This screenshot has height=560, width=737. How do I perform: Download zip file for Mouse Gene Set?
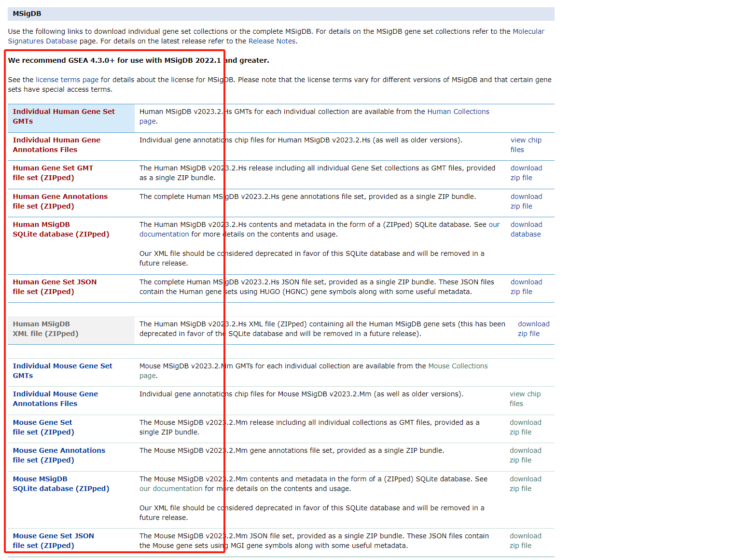[526, 427]
